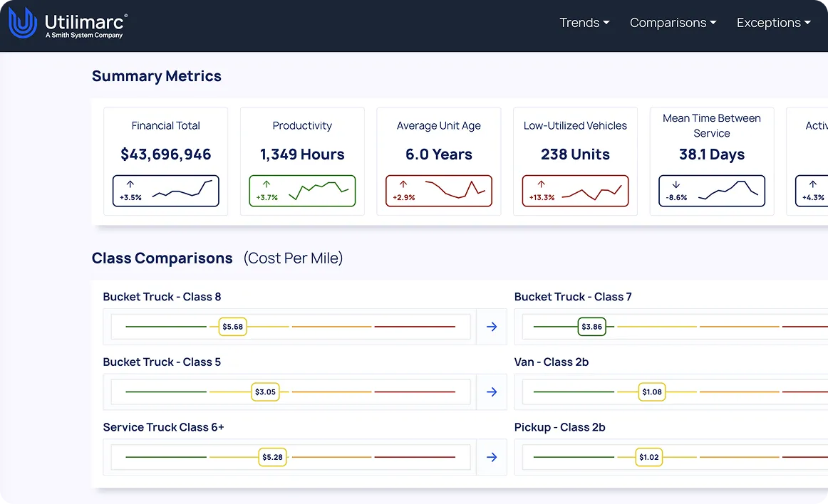Viewport: 828px width, 504px height.
Task: Click the Low-Utilized Vehicles title
Action: click(575, 125)
